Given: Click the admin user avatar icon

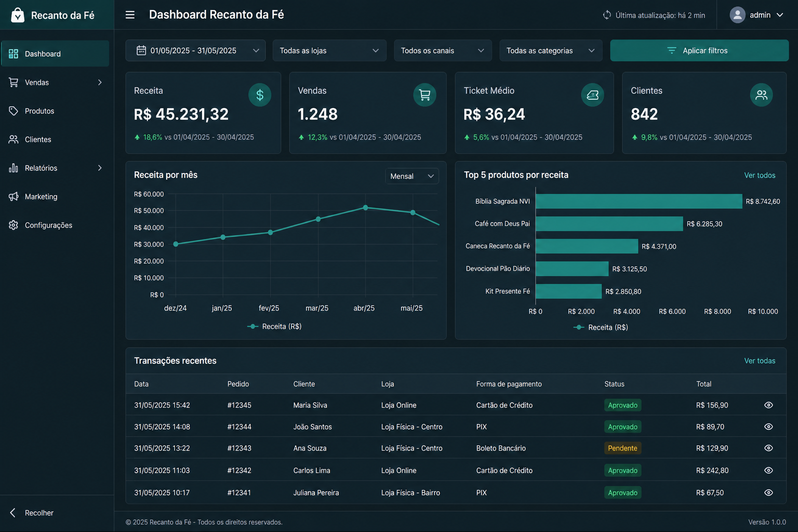Looking at the screenshot, I should coord(737,15).
